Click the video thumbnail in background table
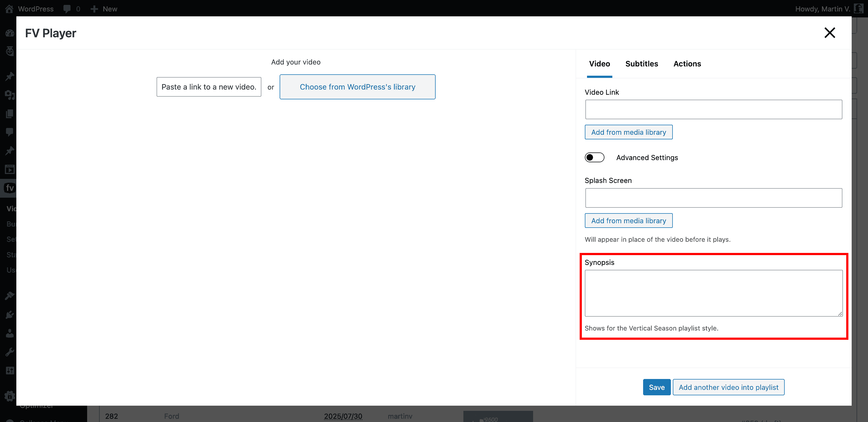This screenshot has width=868, height=422. tap(498, 417)
